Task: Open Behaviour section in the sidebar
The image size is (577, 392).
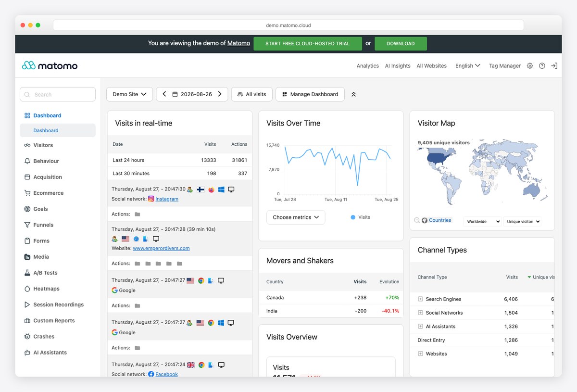Action: [x=58, y=161]
